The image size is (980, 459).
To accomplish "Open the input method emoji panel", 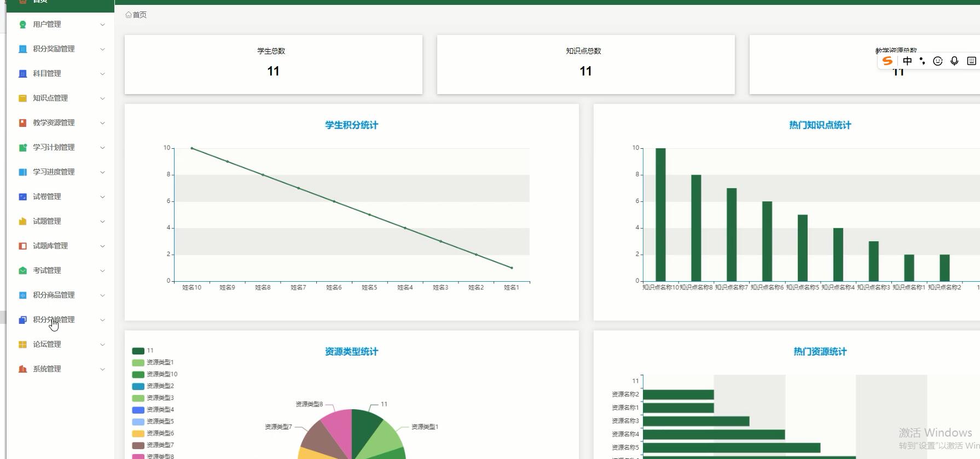I will coord(938,61).
